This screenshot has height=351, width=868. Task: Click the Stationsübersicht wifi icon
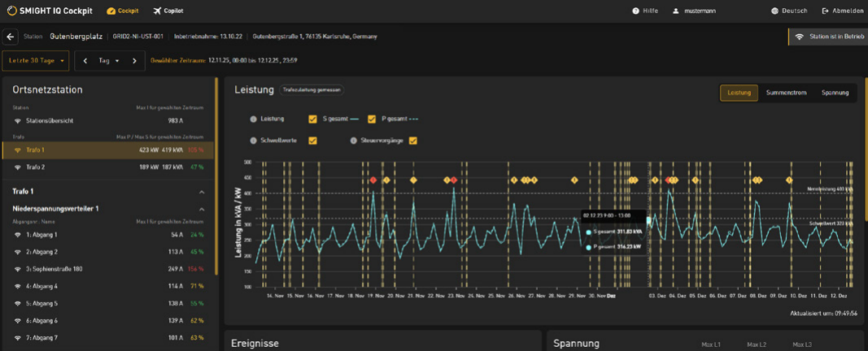[18, 121]
